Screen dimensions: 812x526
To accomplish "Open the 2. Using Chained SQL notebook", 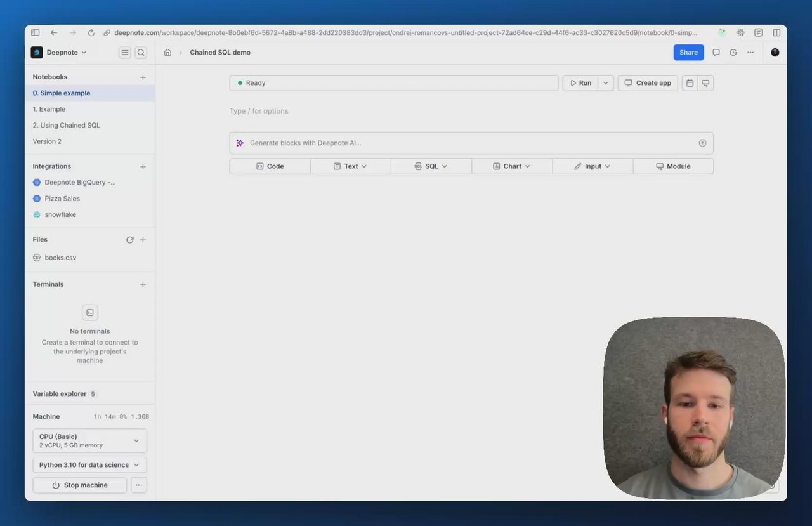I will click(x=90, y=126).
